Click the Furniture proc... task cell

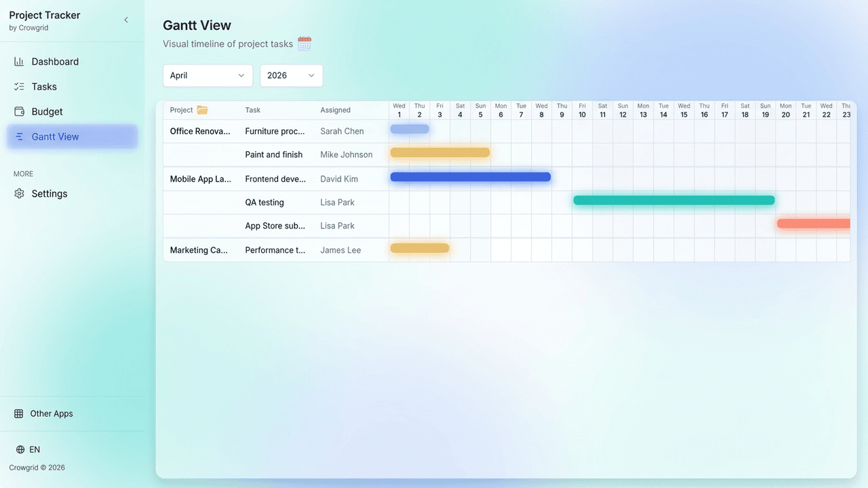point(275,131)
